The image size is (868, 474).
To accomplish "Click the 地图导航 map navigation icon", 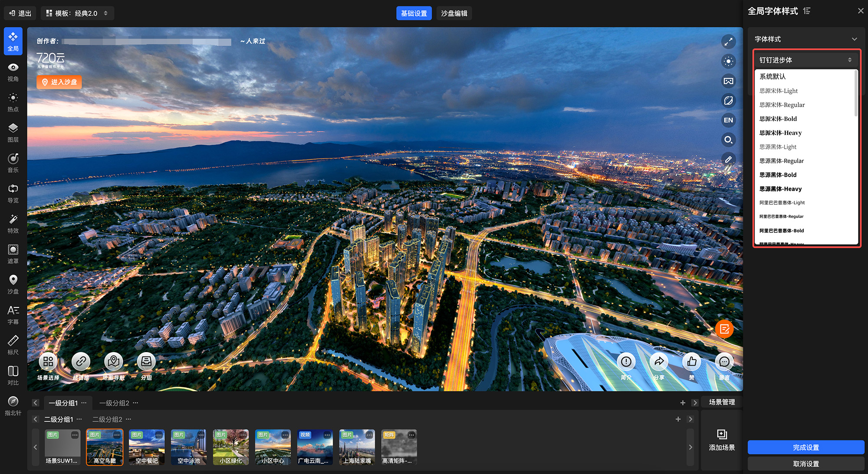I will 113,362.
